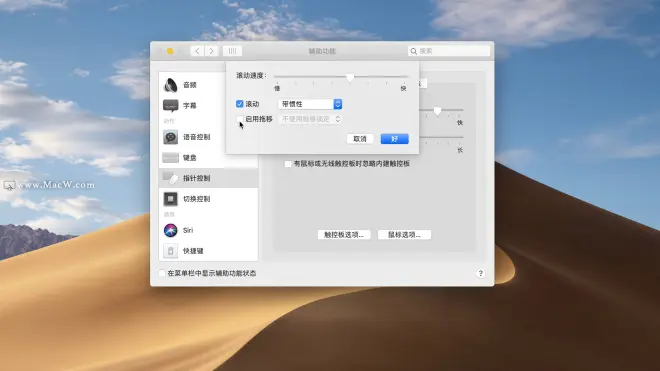Click the 取消 cancel button

360,139
